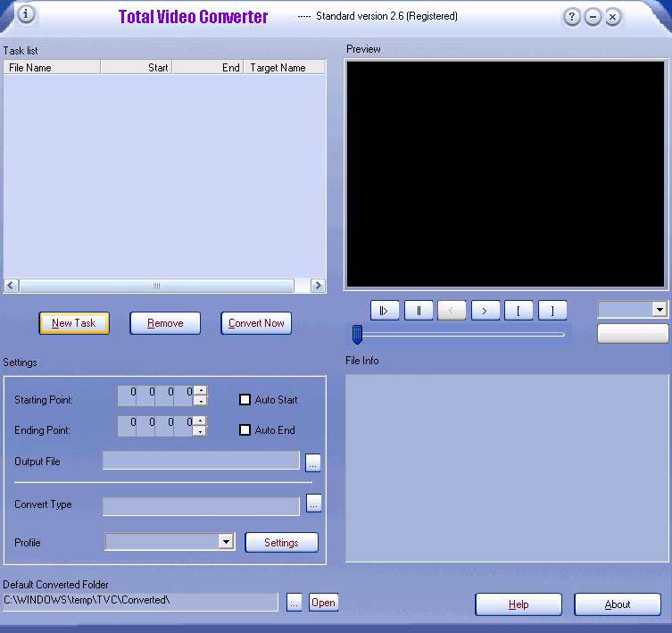Increase the Ending Point value
672x633 pixels.
tap(200, 421)
